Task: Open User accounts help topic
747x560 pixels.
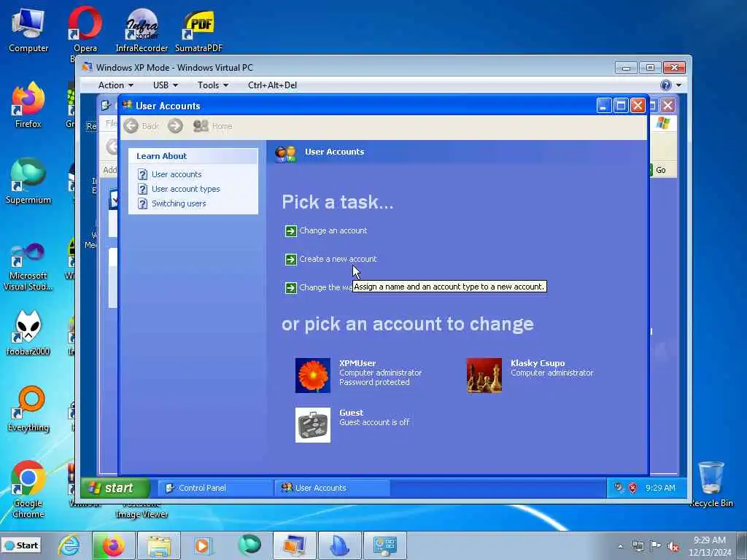Action: pyautogui.click(x=177, y=174)
